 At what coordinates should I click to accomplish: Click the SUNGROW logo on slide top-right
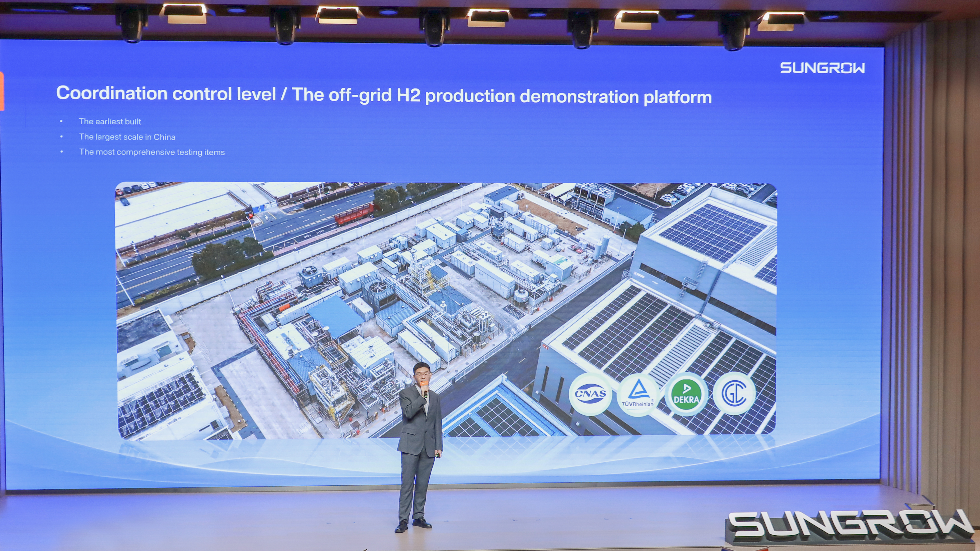pyautogui.click(x=823, y=68)
